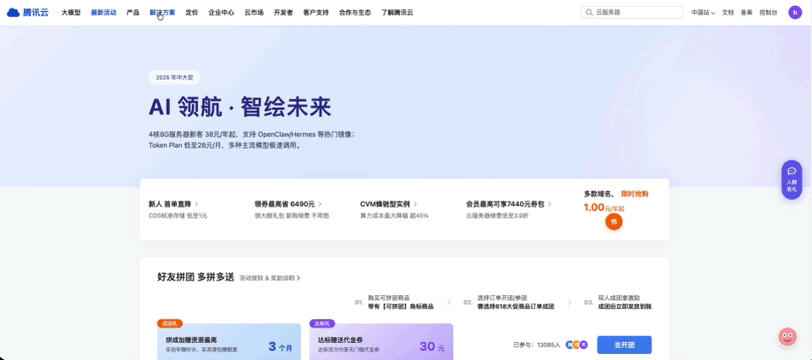Open the 解决方案 menu
Screen dimensions: 812x360
[163, 12]
